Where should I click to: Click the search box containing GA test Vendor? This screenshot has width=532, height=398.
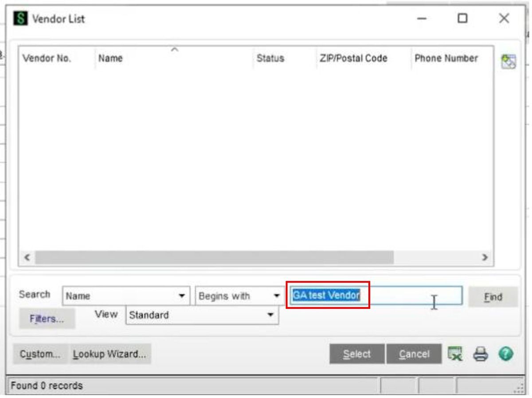pyautogui.click(x=377, y=296)
